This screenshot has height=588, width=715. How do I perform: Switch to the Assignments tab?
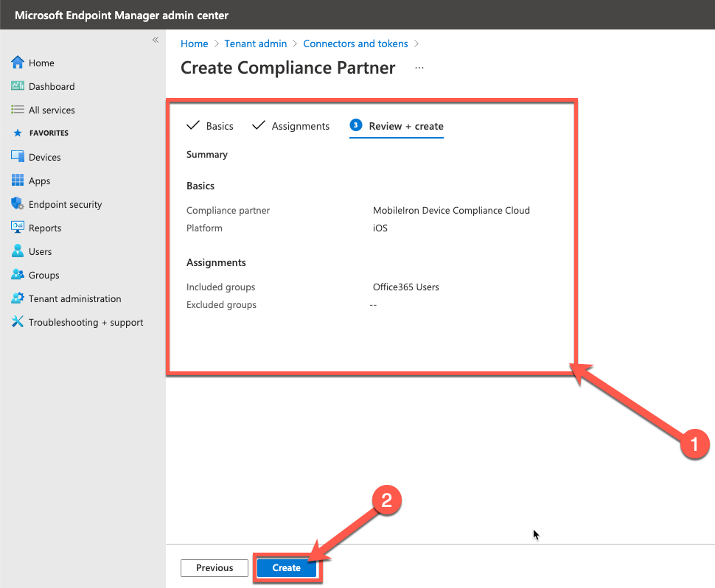(x=299, y=125)
